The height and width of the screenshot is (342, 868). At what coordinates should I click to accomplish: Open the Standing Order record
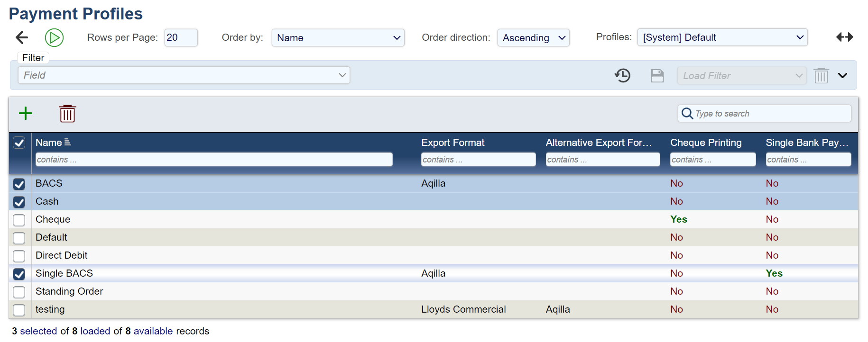[69, 291]
